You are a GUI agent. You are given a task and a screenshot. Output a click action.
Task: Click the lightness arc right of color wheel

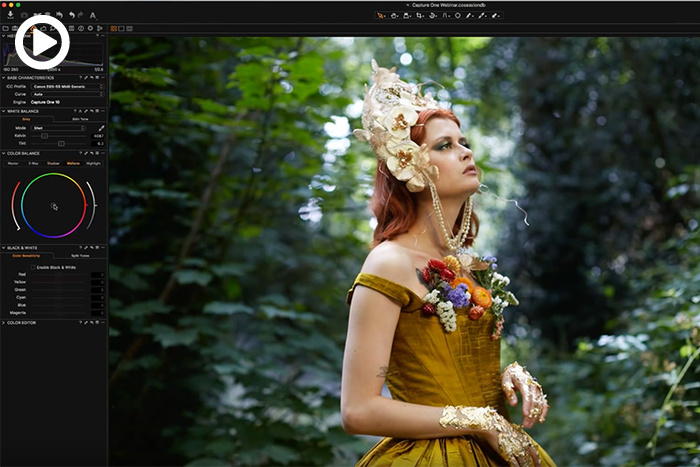pyautogui.click(x=92, y=205)
